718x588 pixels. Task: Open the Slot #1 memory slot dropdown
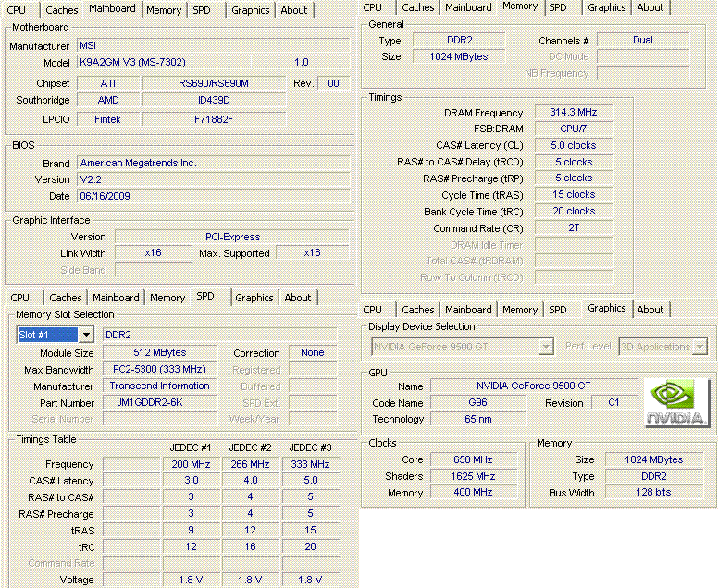[86, 335]
